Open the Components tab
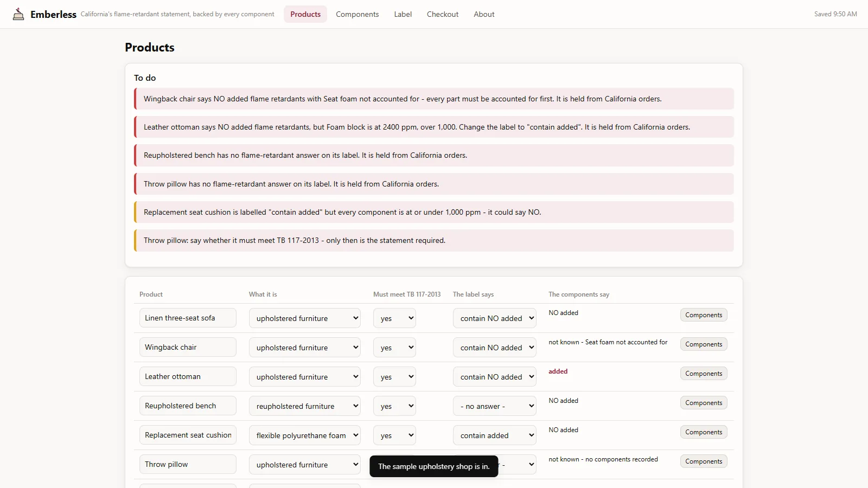 click(x=357, y=14)
